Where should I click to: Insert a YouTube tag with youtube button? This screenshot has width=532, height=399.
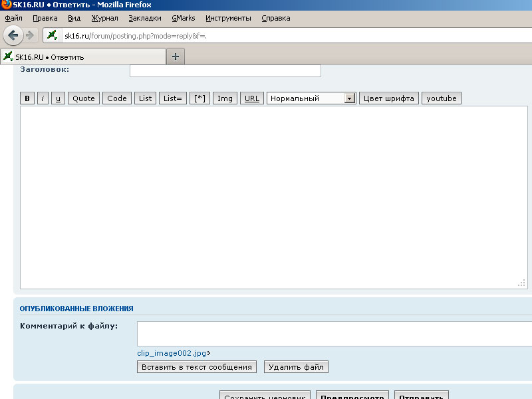click(442, 98)
